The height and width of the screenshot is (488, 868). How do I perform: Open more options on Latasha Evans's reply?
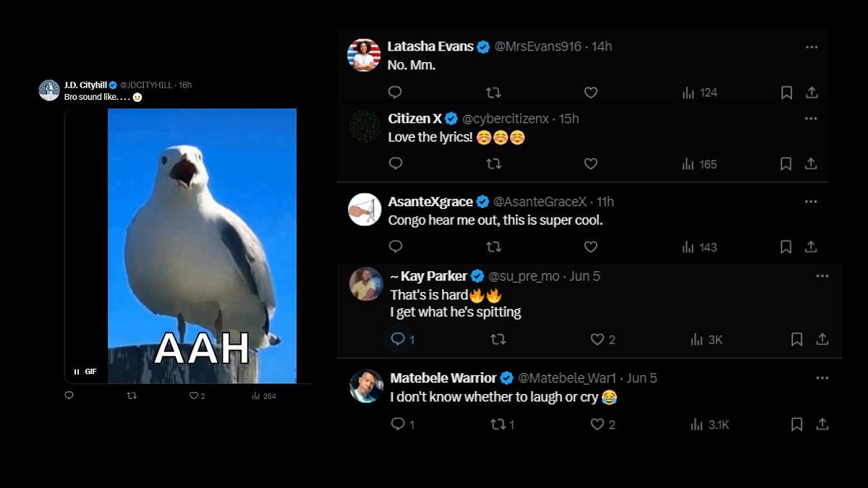812,47
